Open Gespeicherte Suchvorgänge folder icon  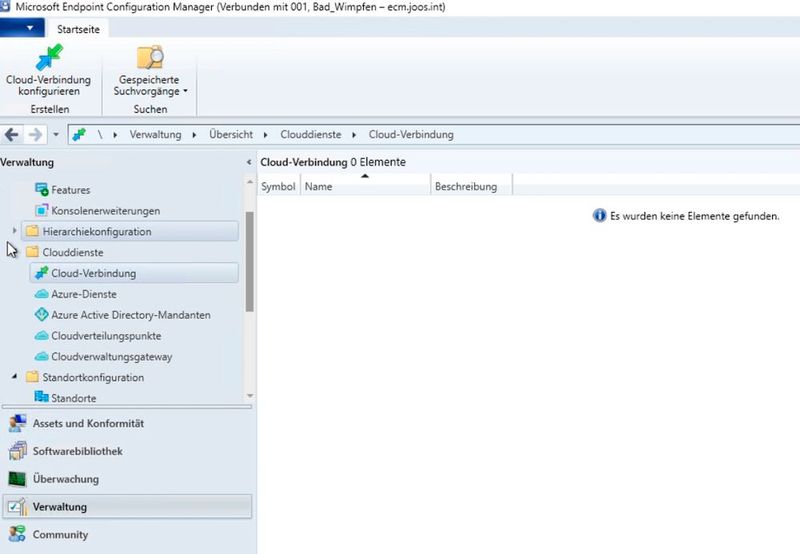[150, 57]
